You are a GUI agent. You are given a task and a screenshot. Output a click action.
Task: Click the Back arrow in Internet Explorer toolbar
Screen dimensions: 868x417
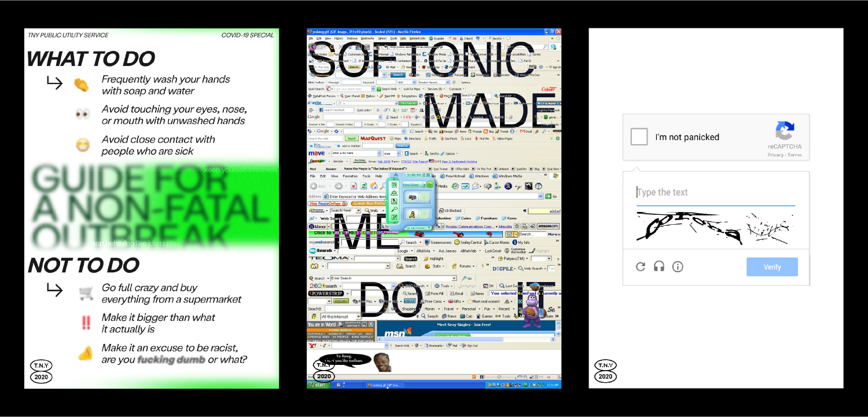click(x=314, y=186)
